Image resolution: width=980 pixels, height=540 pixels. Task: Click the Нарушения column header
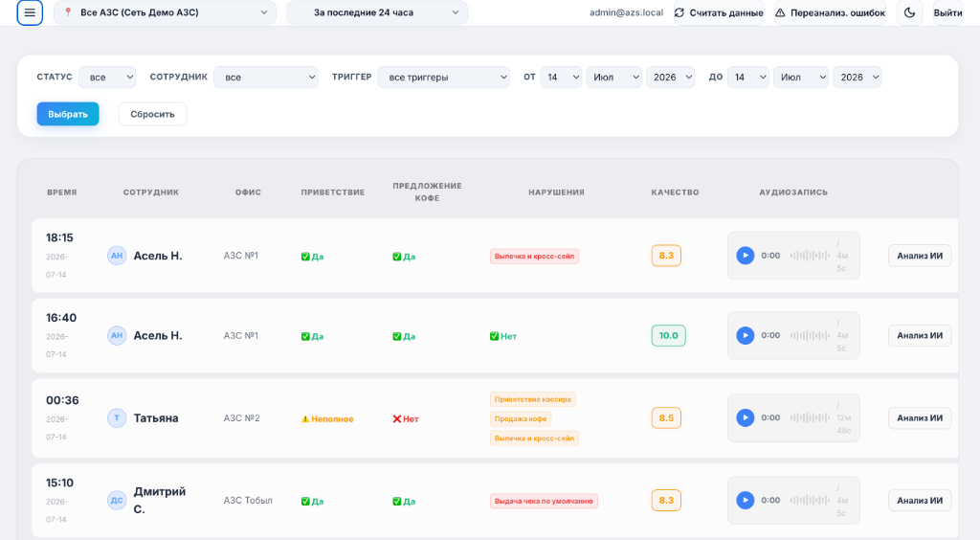[x=556, y=192]
